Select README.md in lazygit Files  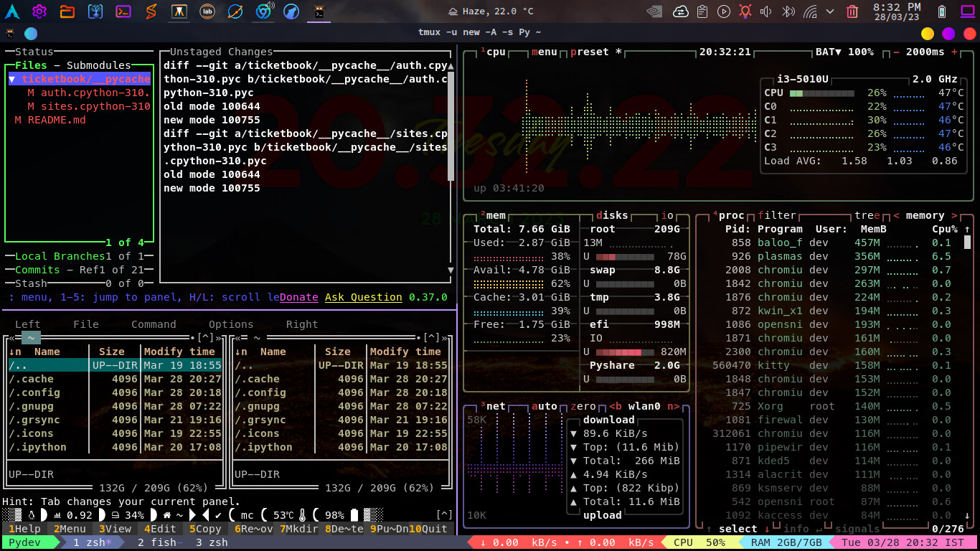click(x=50, y=120)
